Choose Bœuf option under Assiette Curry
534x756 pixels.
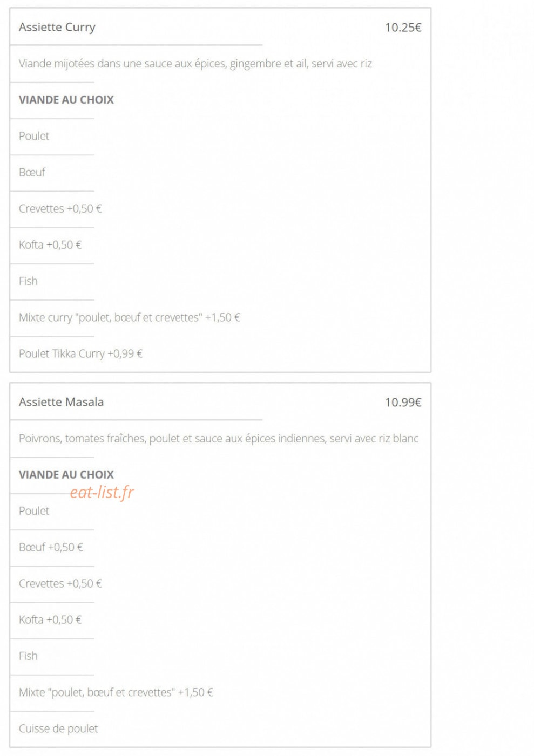click(32, 172)
